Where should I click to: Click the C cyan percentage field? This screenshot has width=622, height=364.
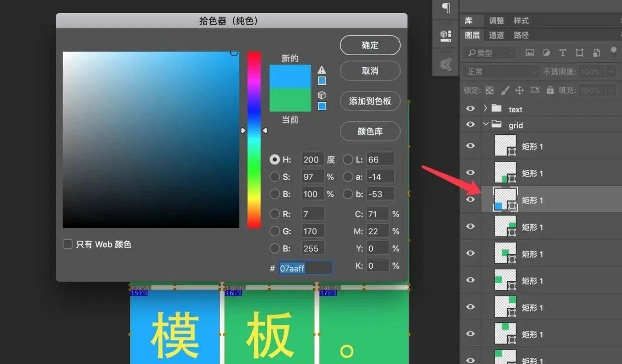click(x=377, y=214)
